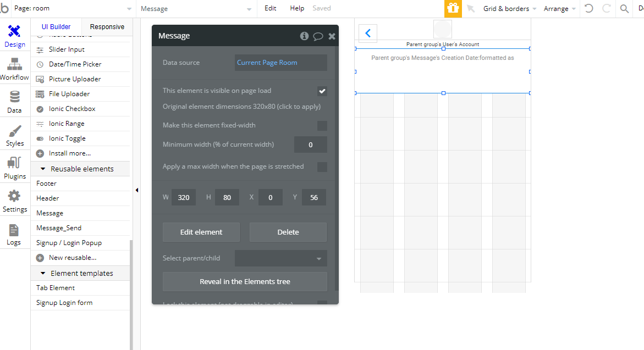Open the Select parent/child dropdown
Image resolution: width=644 pixels, height=350 pixels.
(281, 258)
